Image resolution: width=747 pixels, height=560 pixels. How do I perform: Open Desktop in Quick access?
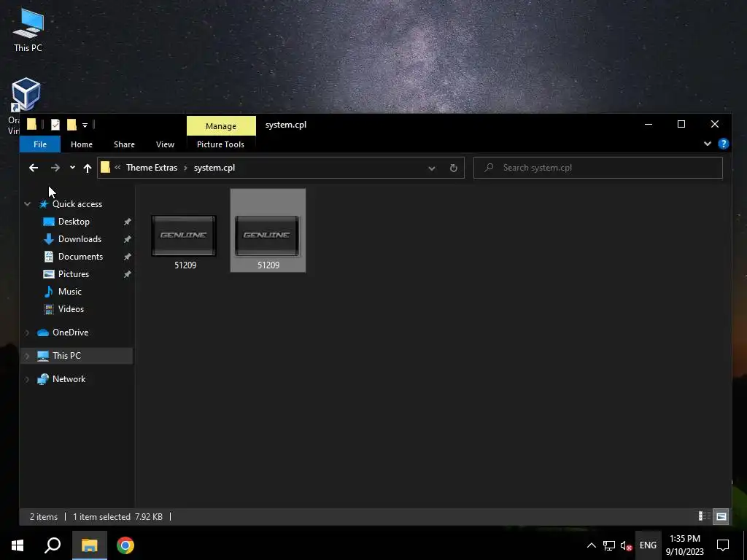pyautogui.click(x=74, y=222)
